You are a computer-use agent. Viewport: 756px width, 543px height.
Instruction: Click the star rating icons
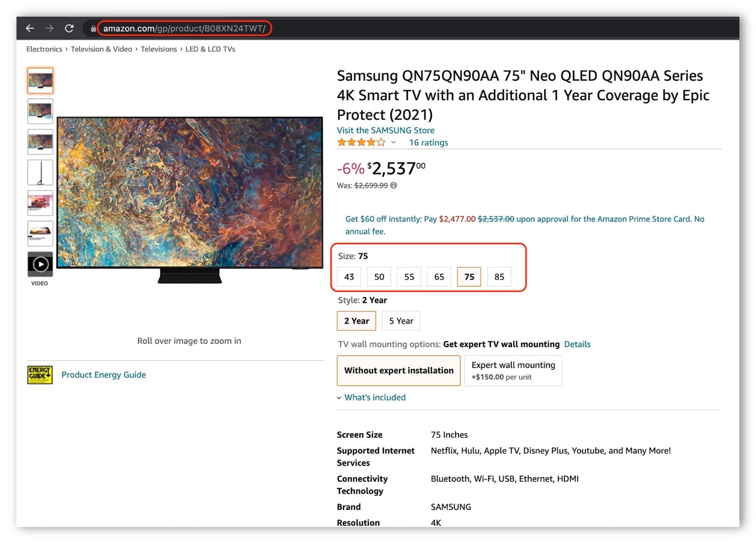tap(361, 143)
